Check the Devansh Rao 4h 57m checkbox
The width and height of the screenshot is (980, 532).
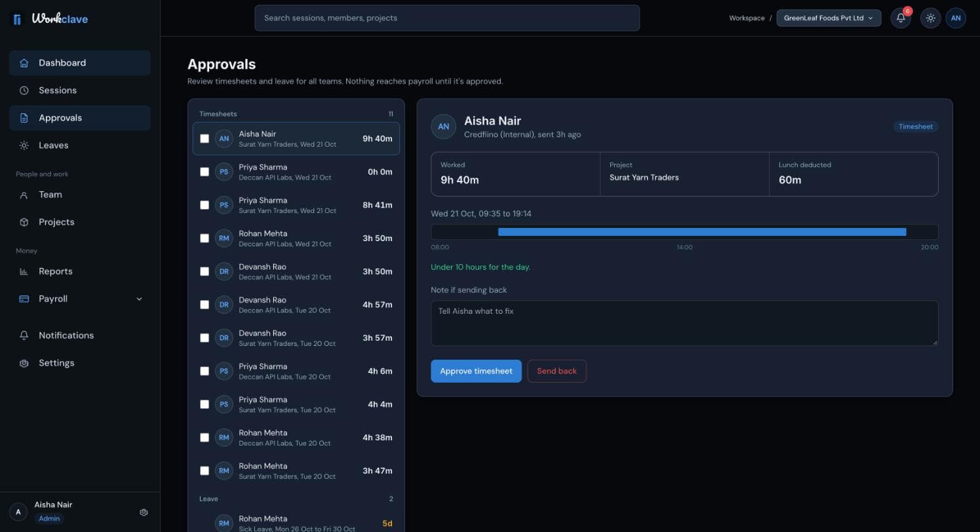pyautogui.click(x=205, y=305)
